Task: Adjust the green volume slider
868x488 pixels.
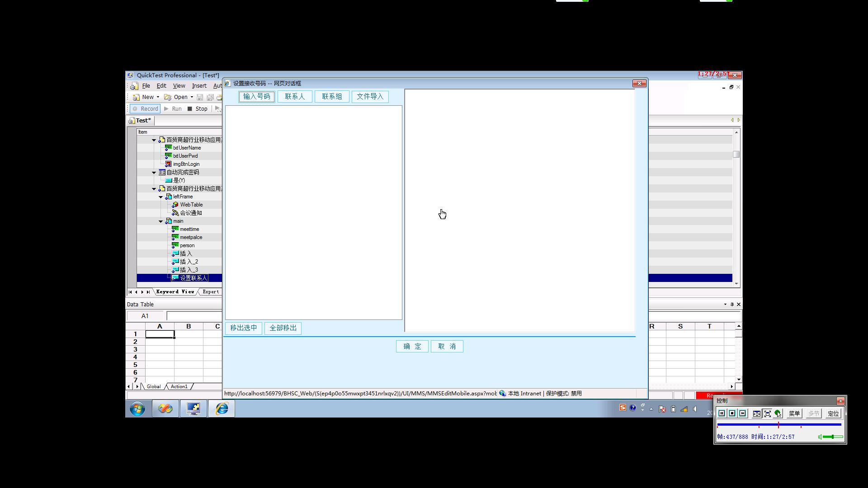Action: click(833, 437)
